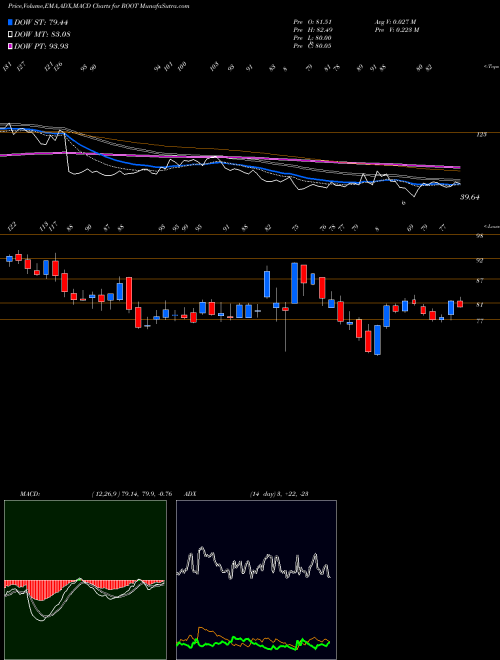Screen dimensions: 500x660
Task: Click the lowest blue candlestick near chart bottom
Action: tap(378, 340)
